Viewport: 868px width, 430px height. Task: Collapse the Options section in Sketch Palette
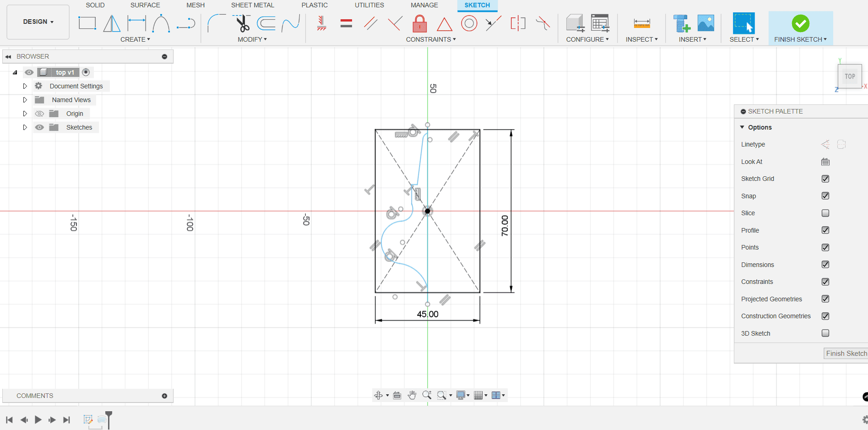(x=742, y=127)
